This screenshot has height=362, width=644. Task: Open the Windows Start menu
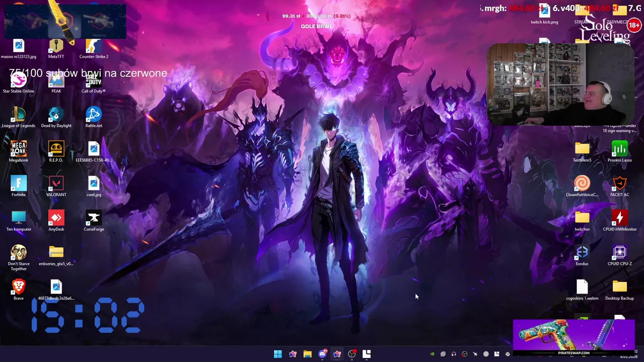coord(278,354)
